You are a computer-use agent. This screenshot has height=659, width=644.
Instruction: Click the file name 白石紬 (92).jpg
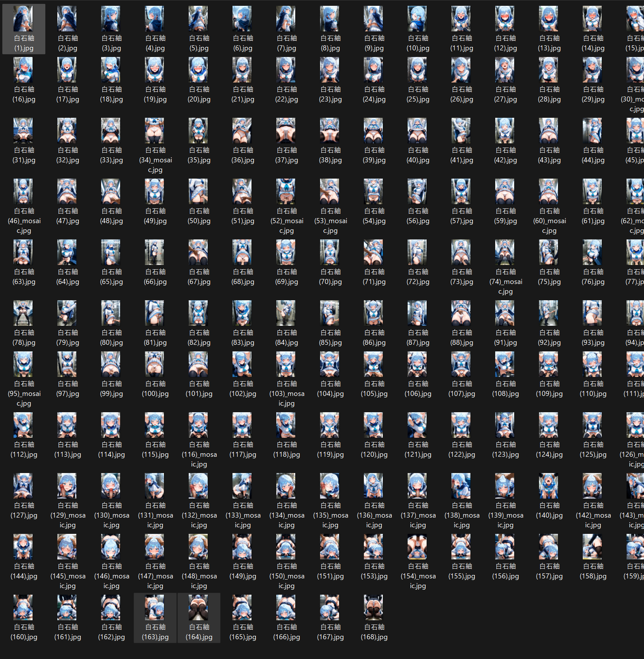549,337
